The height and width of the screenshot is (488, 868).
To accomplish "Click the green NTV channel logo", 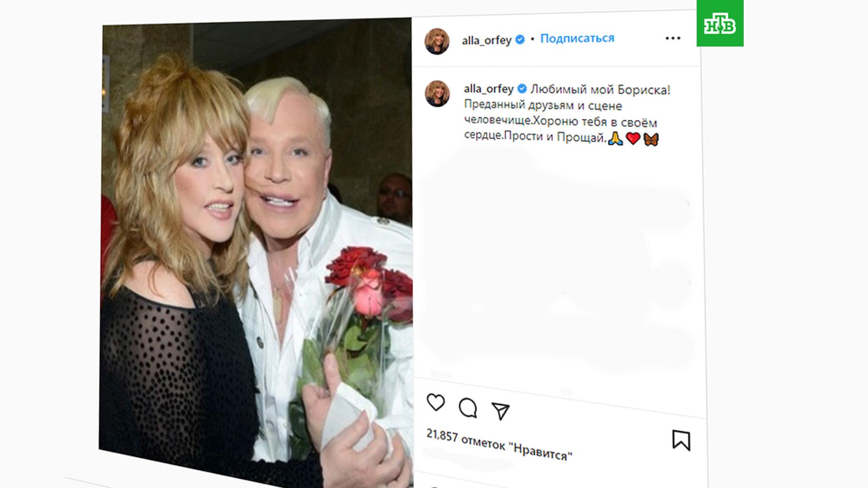I will click(720, 23).
